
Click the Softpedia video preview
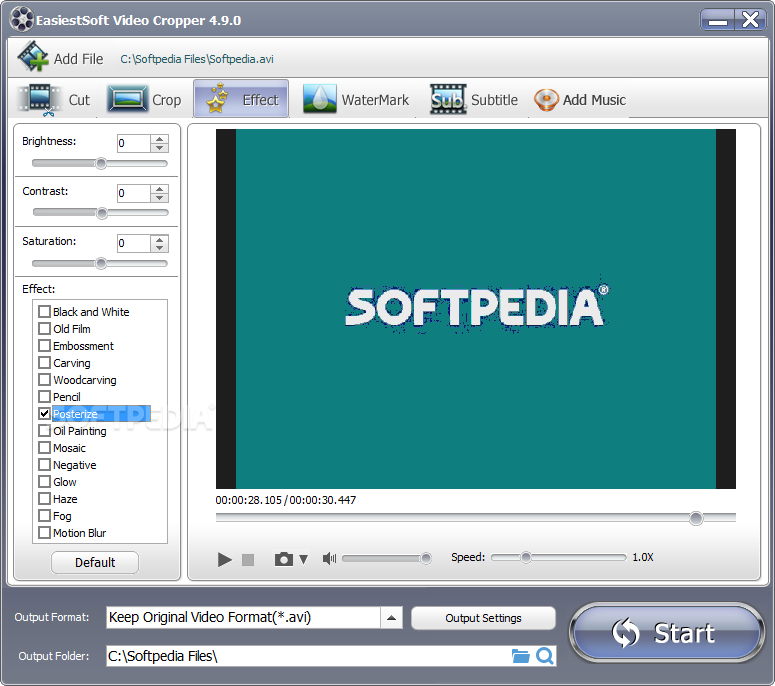[x=475, y=309]
